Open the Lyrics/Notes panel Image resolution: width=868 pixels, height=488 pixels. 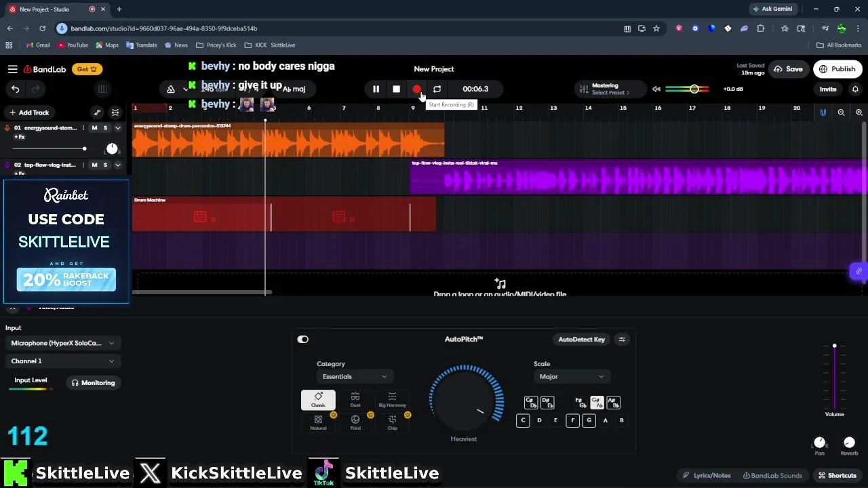tap(707, 476)
